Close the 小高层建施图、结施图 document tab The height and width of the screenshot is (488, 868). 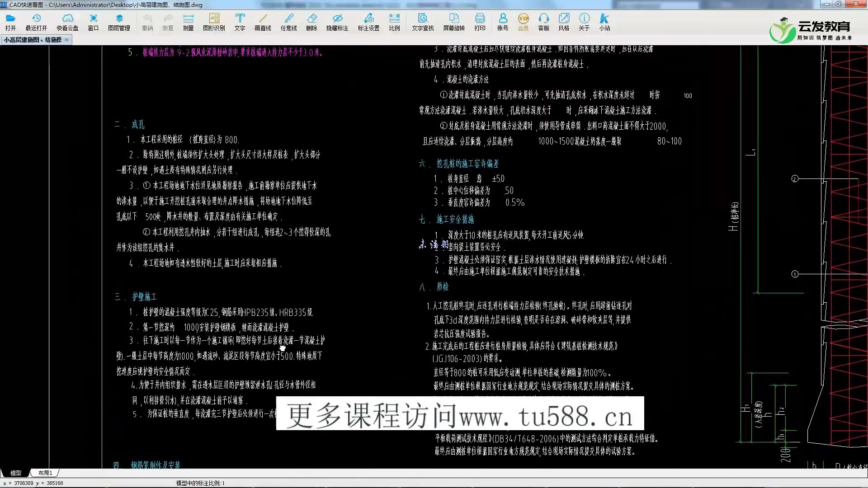(66, 40)
